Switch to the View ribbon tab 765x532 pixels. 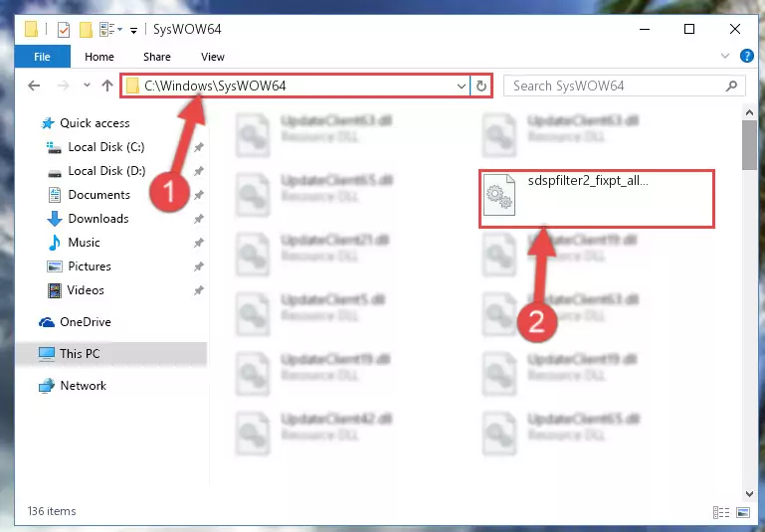(213, 57)
